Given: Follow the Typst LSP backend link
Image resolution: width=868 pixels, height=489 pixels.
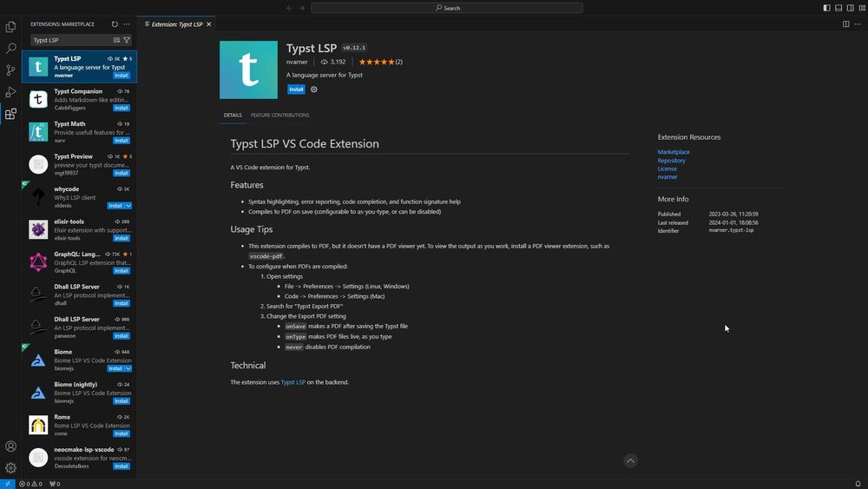Looking at the screenshot, I should pyautogui.click(x=293, y=382).
